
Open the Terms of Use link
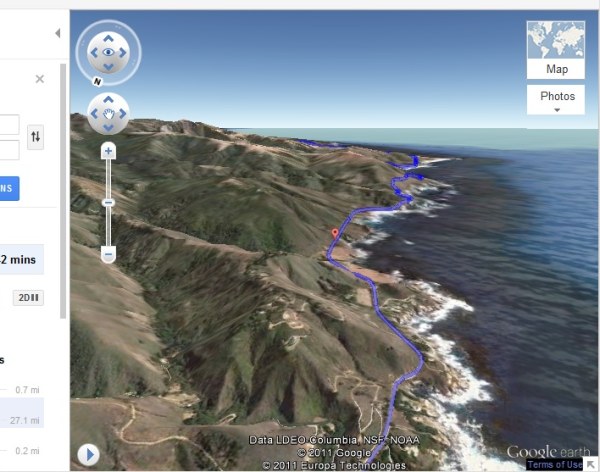[554, 465]
